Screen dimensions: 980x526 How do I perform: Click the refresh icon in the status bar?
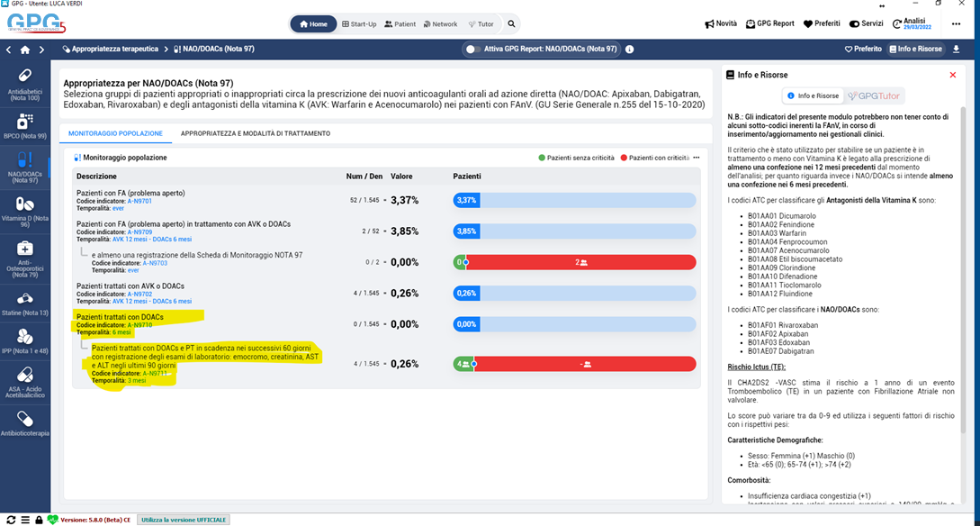[10, 520]
